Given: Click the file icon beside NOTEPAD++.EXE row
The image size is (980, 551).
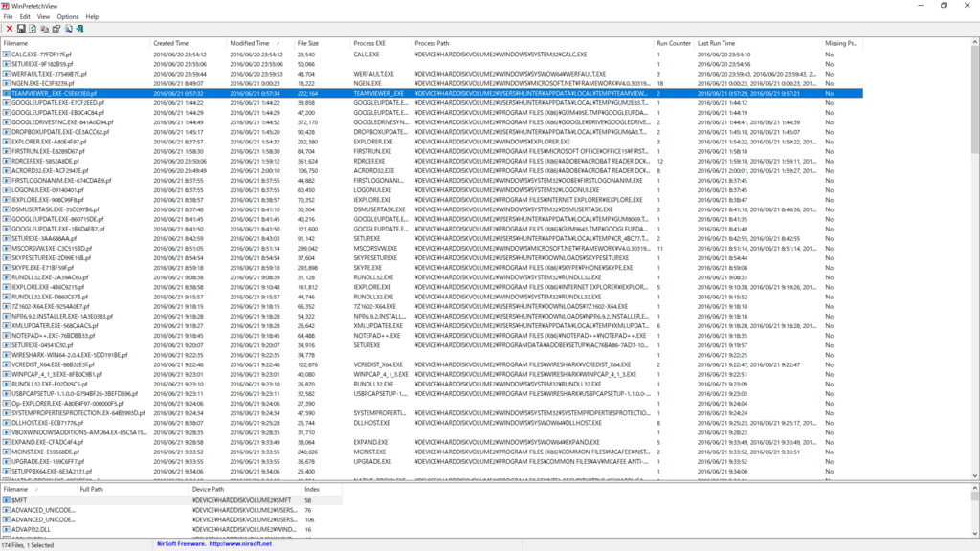Looking at the screenshot, I should pos(7,336).
